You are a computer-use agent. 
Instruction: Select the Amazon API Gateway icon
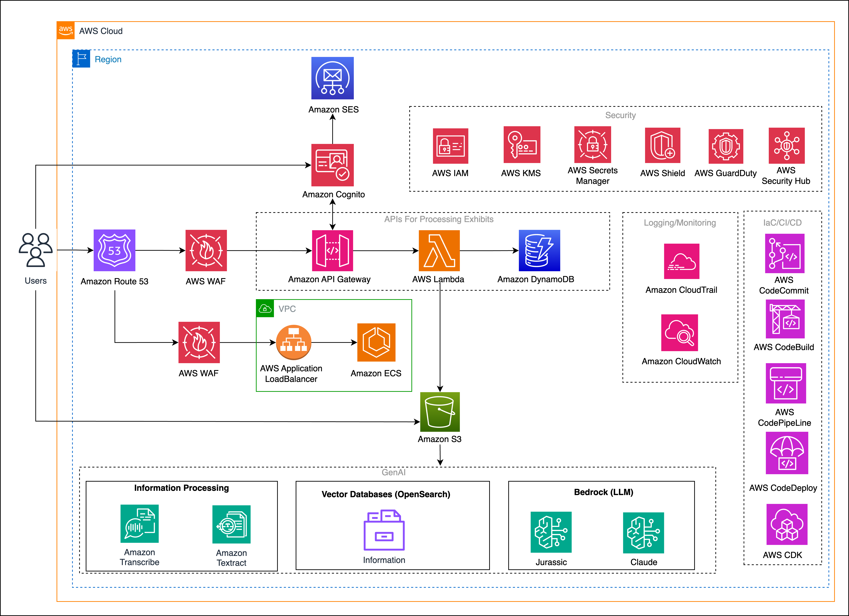point(332,251)
